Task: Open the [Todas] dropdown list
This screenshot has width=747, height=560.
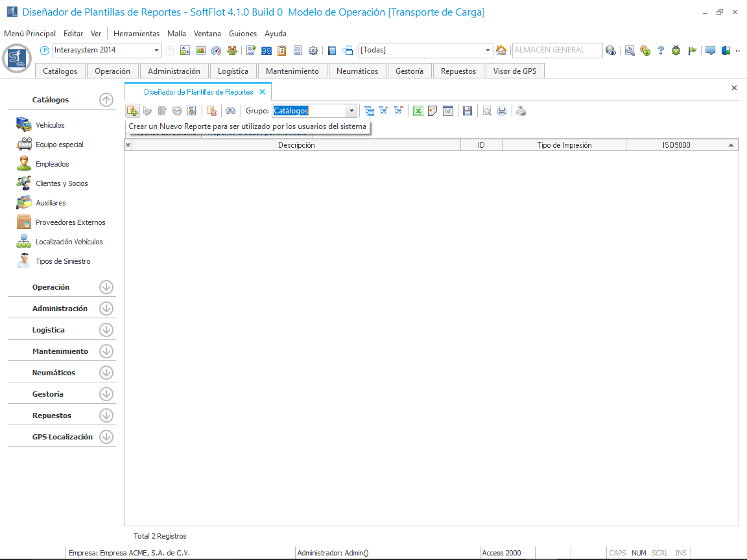Action: (488, 51)
